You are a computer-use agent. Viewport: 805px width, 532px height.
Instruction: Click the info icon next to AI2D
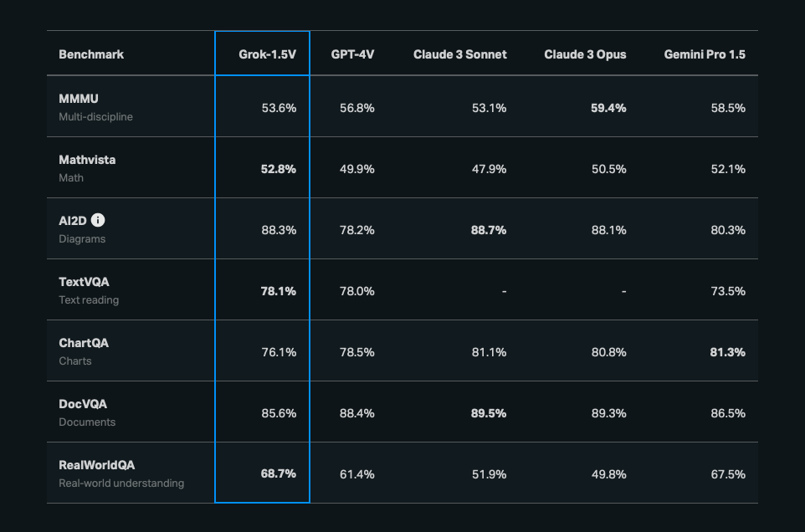98,221
